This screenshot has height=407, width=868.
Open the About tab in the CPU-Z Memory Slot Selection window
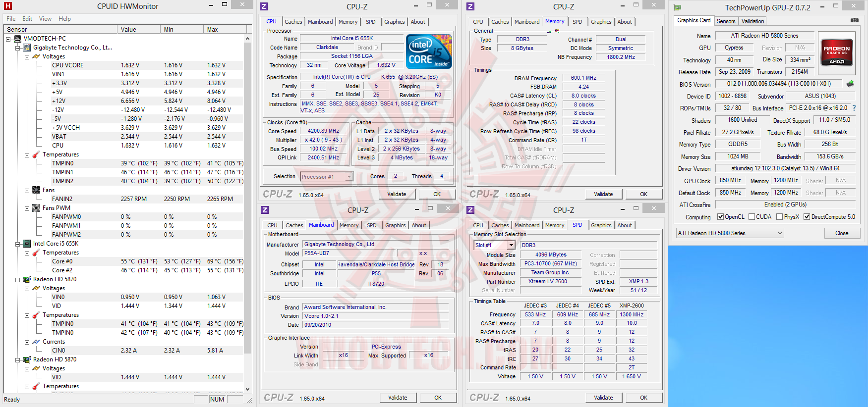coord(625,225)
